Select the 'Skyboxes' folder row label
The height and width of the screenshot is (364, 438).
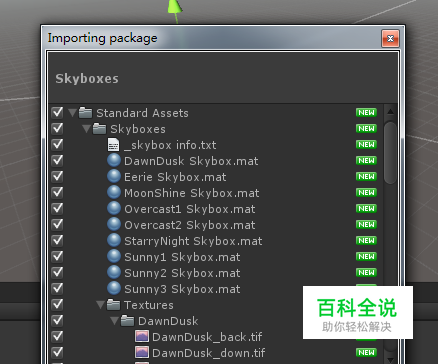coord(138,129)
